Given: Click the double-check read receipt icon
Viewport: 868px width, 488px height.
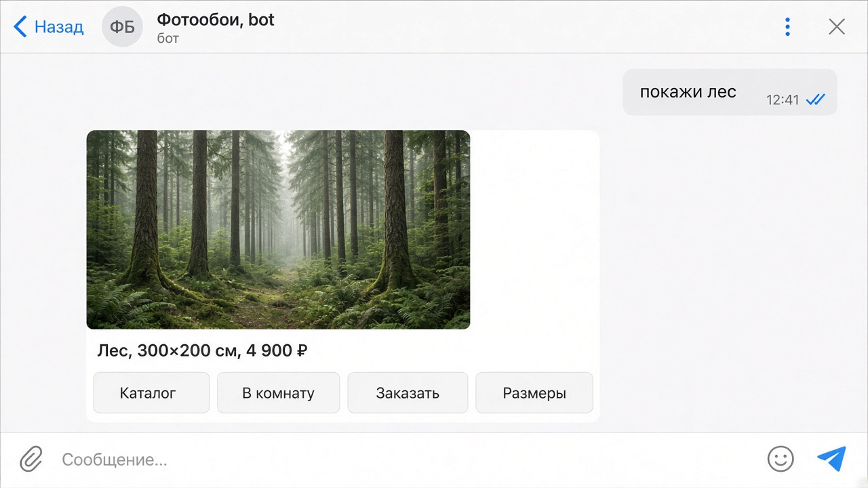Looking at the screenshot, I should tap(815, 100).
